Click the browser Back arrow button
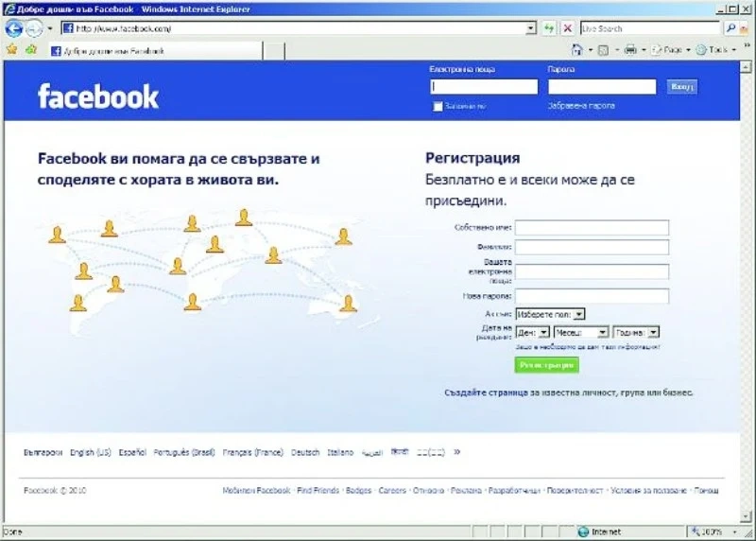 pos(13,29)
